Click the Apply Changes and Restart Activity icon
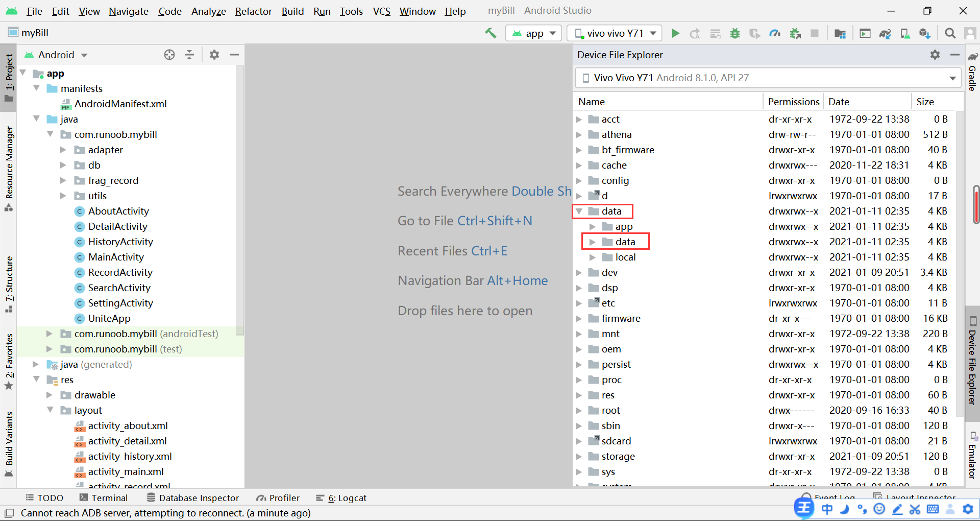Screen dimensions: 980x521 pyautogui.click(x=695, y=33)
